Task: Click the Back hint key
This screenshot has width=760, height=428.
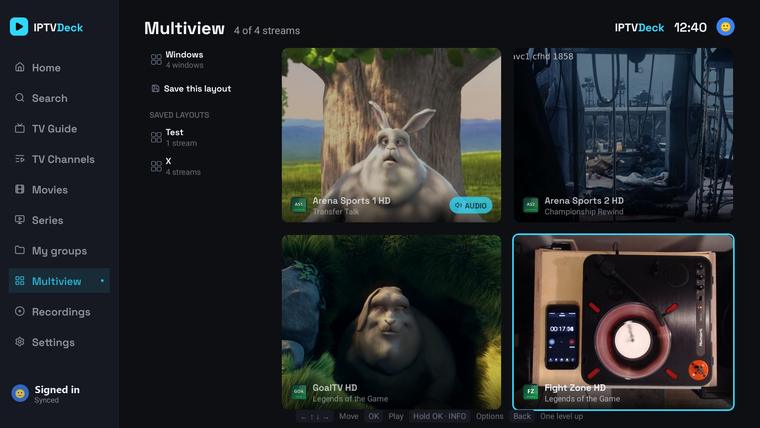Action: (522, 416)
